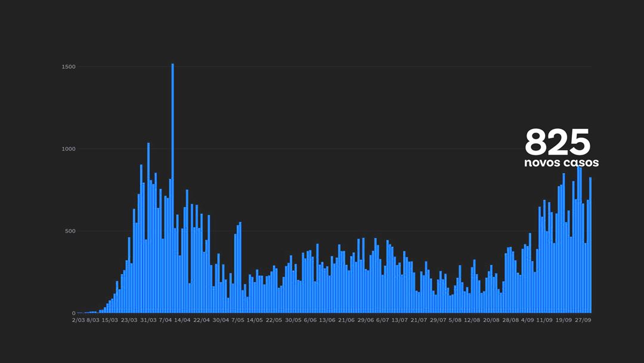This screenshot has height=363, width=644.
Task: Click the 500 y-axis label
Action: click(70, 231)
